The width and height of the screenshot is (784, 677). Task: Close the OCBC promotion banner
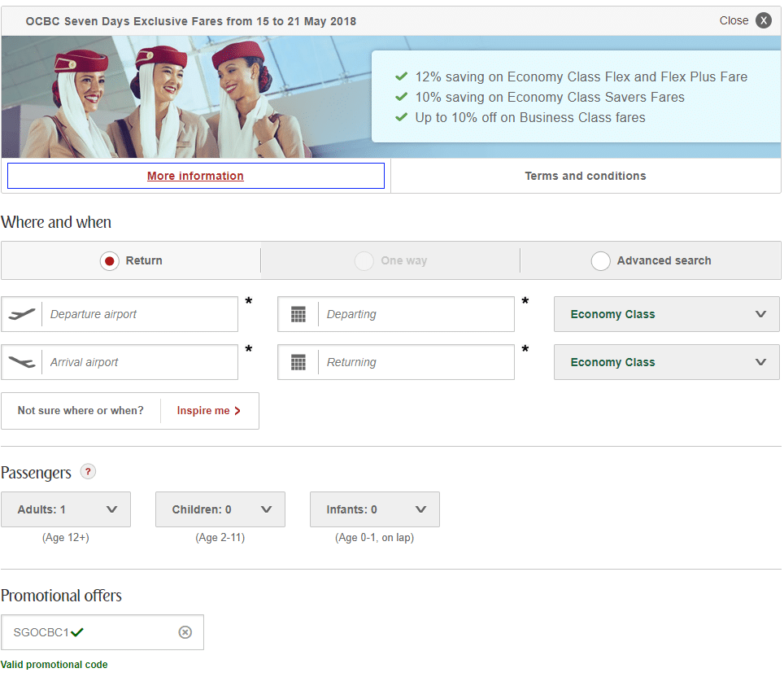tap(763, 20)
